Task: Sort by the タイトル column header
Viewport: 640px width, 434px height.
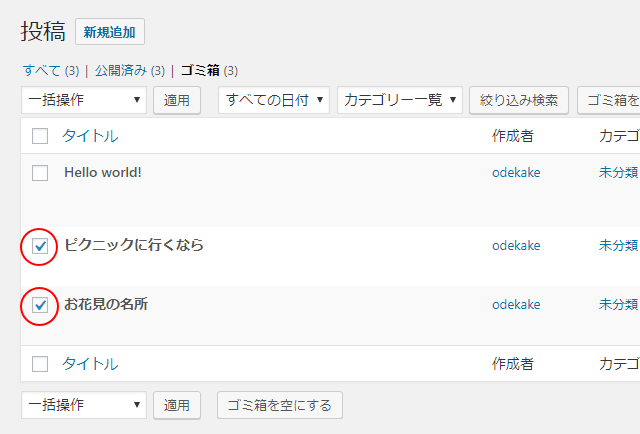Action: [x=90, y=136]
